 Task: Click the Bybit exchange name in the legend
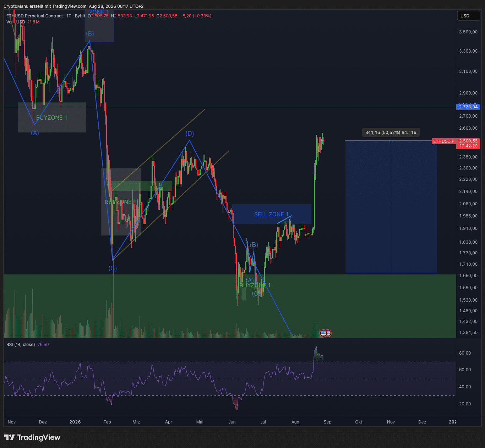pos(80,16)
